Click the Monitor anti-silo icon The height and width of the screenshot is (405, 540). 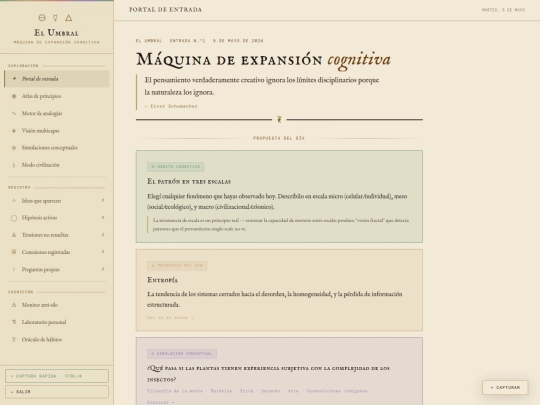(14, 305)
